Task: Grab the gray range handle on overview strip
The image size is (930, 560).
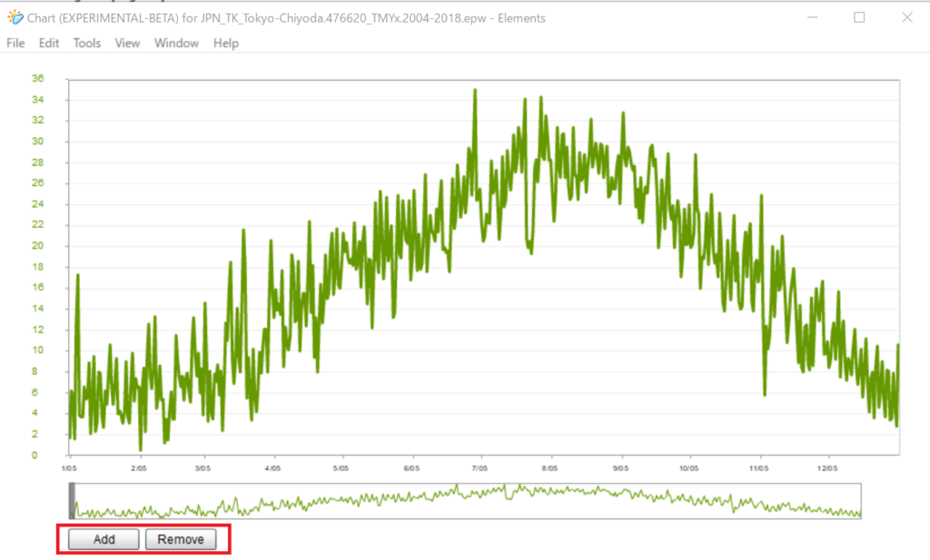Action: pyautogui.click(x=73, y=501)
